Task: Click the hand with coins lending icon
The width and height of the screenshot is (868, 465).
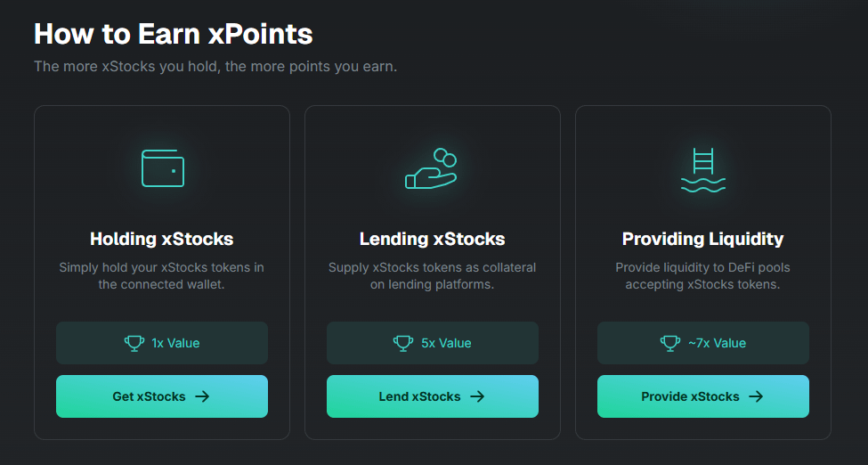Action: [432, 169]
